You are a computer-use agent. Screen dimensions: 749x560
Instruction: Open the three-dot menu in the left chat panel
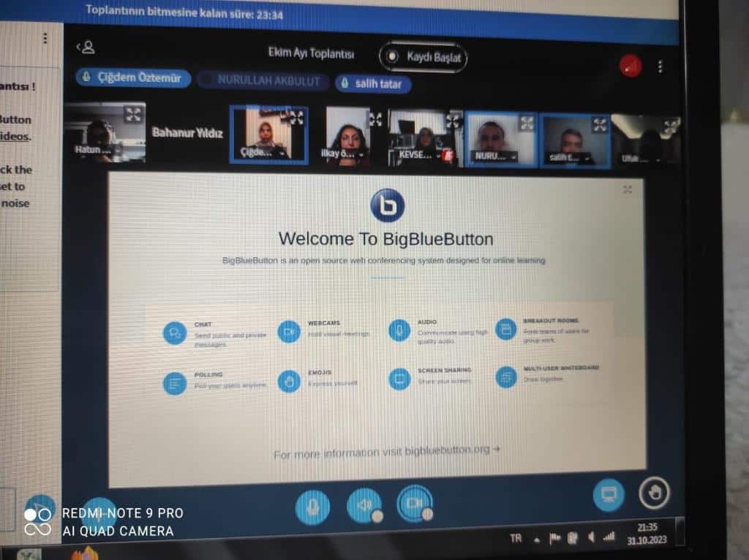pos(45,38)
